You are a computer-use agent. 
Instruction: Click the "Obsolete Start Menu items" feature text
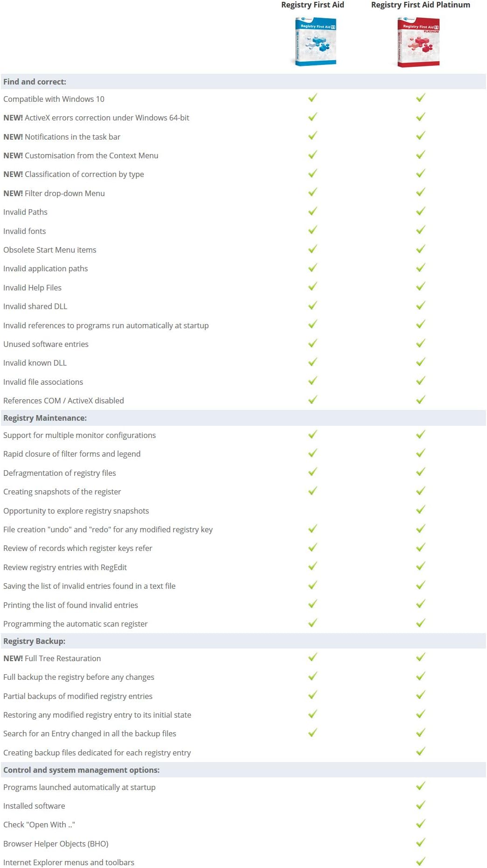pos(50,250)
